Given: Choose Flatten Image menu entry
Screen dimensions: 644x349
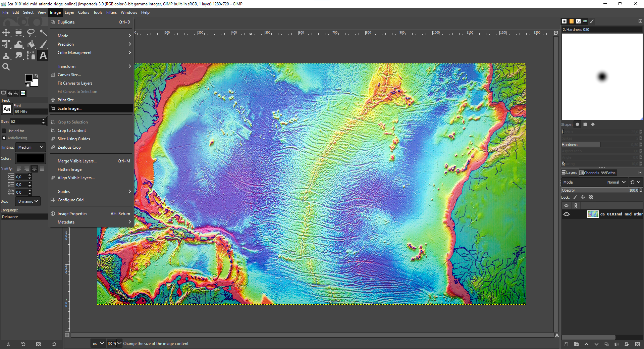Looking at the screenshot, I should click(91, 169).
